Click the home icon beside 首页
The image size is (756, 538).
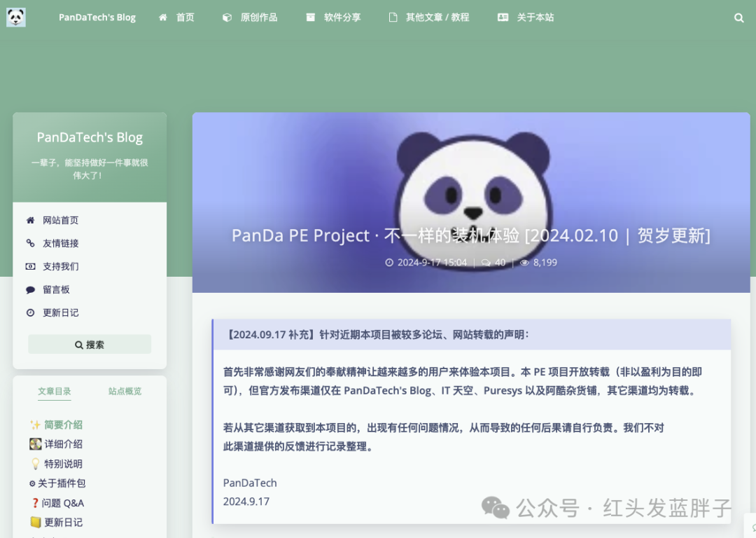[163, 18]
